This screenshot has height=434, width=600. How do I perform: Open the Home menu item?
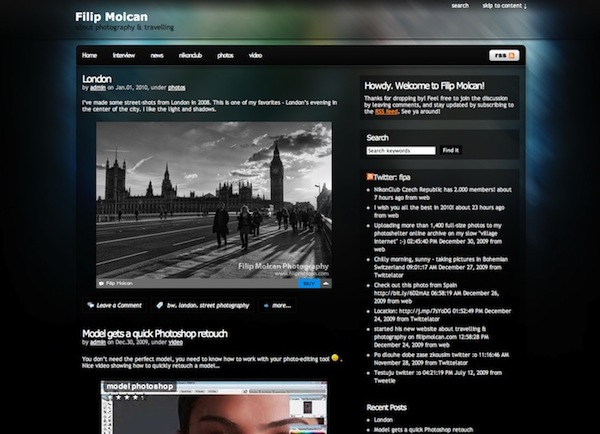tap(89, 56)
